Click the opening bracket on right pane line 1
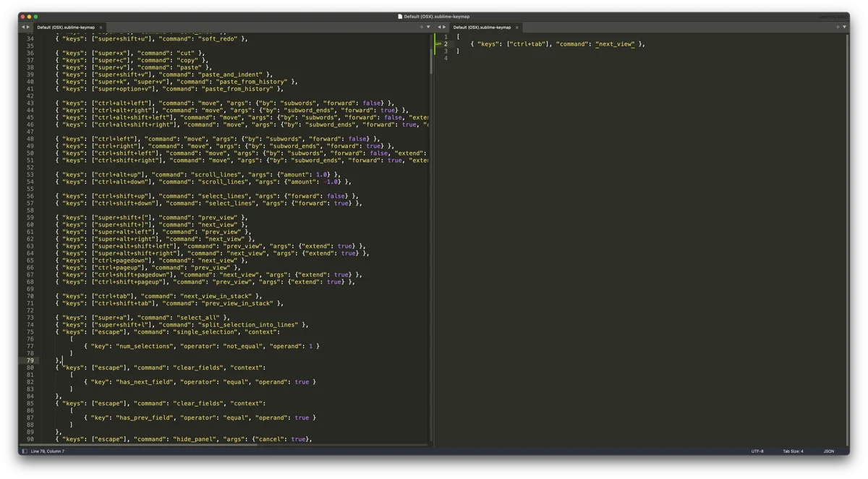 point(458,37)
